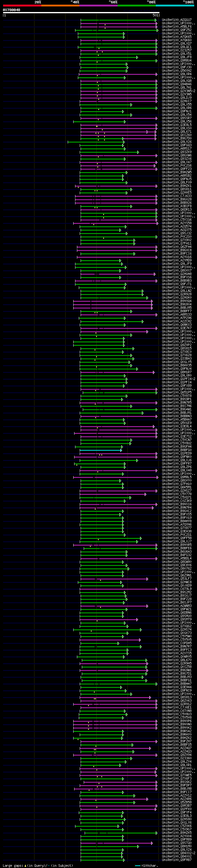Viewport: 197px width, 868px height.
Task: Select hit label UniRef100_Q2HSZ7
Action: tap(176, 491)
